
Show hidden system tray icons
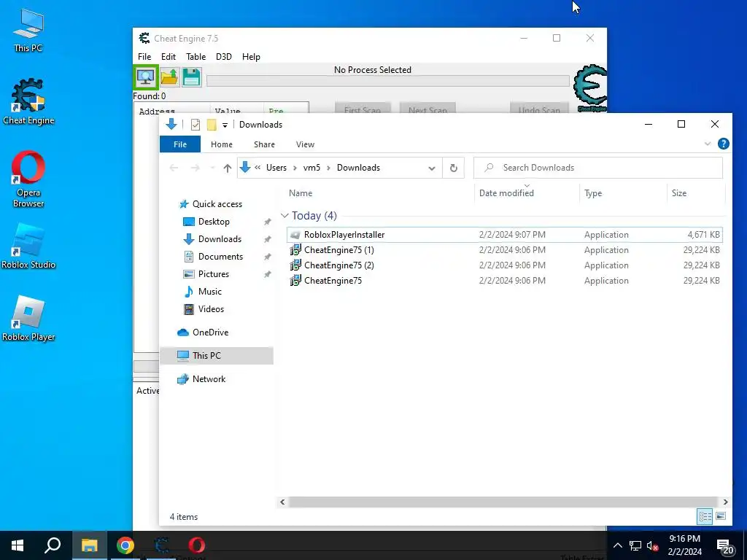point(617,545)
